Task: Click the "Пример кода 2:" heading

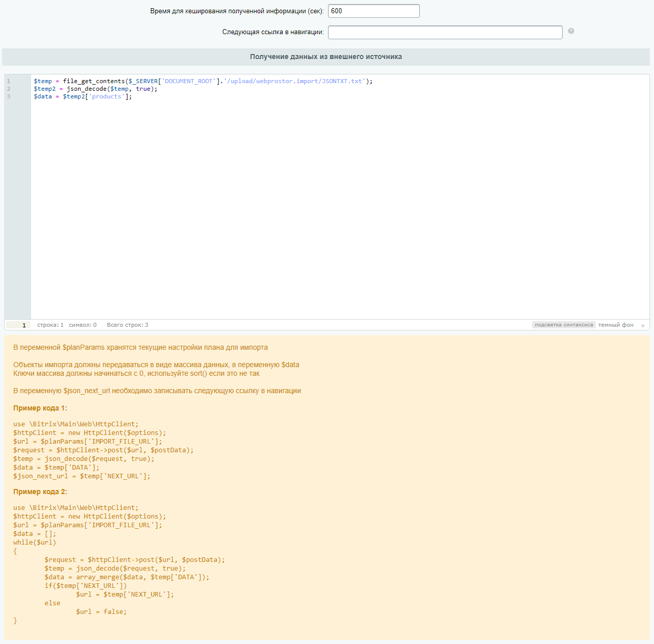Action: point(40,492)
